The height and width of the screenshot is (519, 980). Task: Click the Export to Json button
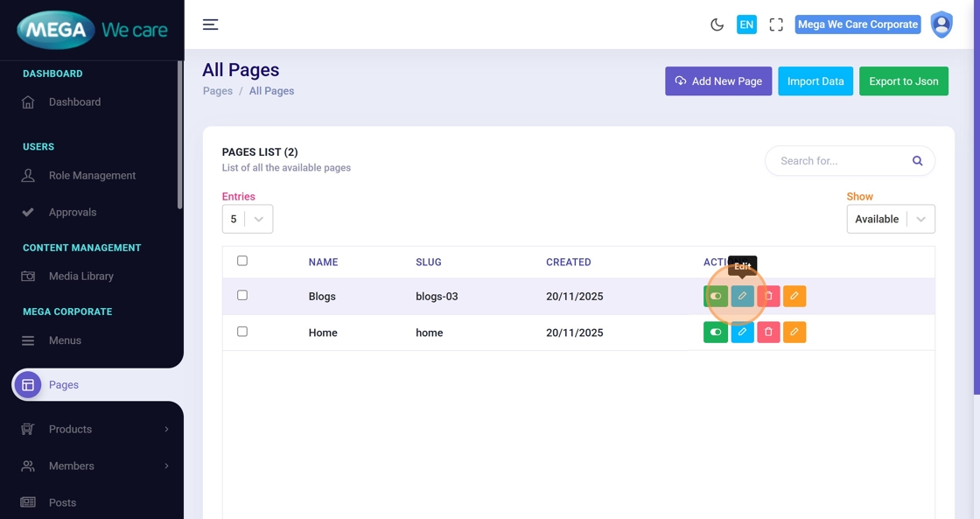click(x=903, y=81)
